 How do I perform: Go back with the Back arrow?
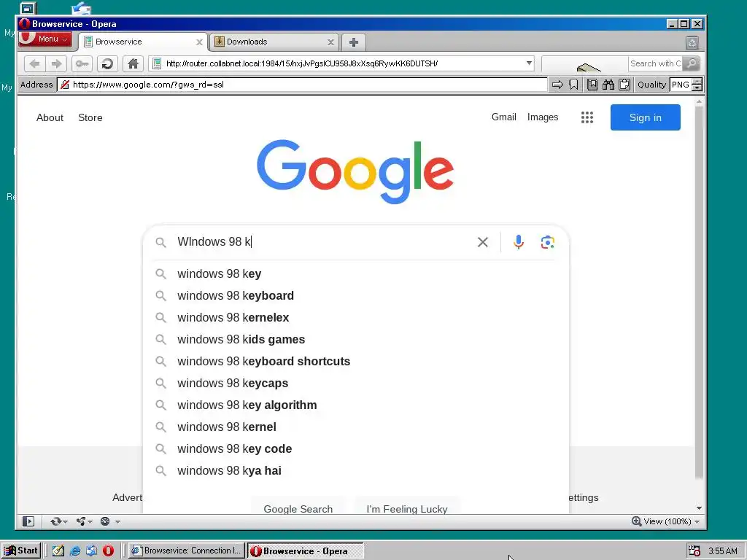pos(35,63)
